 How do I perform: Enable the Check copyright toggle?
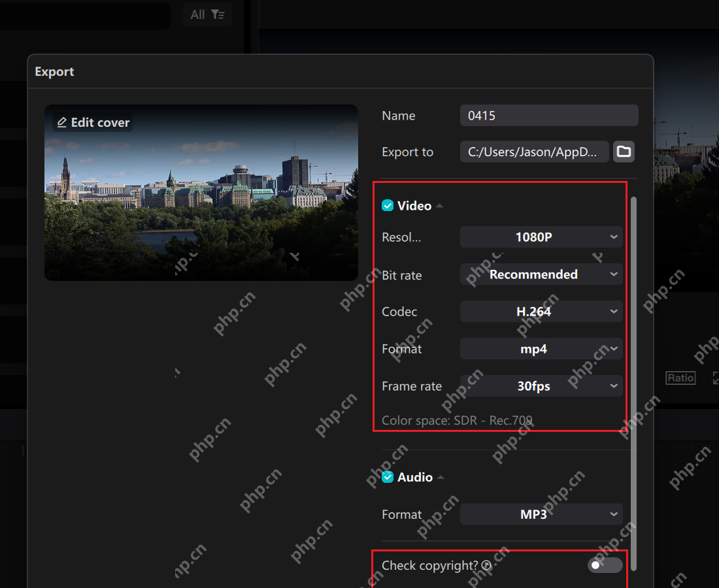[x=605, y=565]
